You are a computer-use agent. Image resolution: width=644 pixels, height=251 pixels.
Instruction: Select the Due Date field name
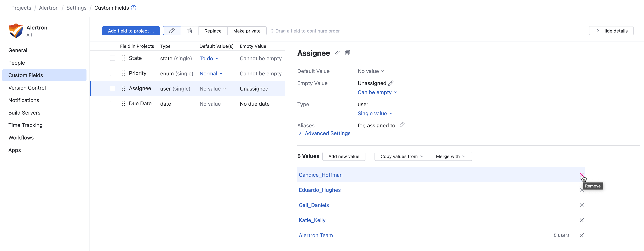pos(140,103)
